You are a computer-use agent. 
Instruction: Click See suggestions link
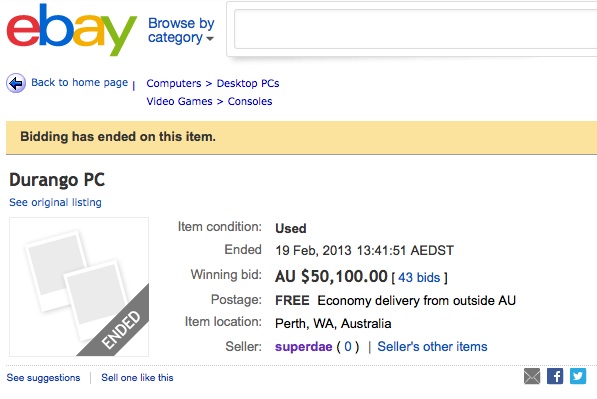point(43,378)
